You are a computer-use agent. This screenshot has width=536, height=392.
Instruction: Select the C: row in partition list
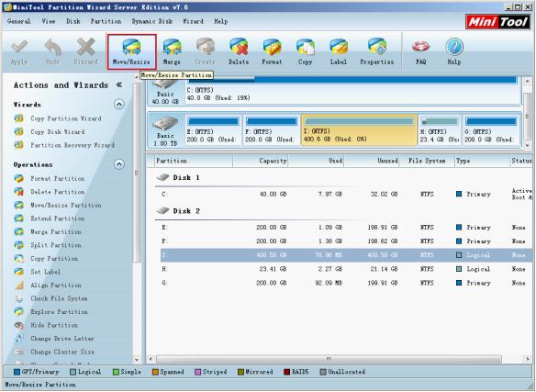coord(345,194)
